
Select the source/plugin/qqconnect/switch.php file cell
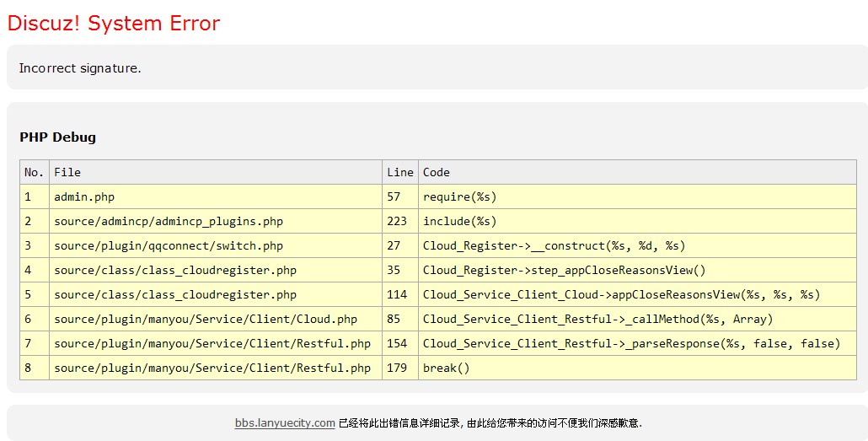click(x=169, y=245)
